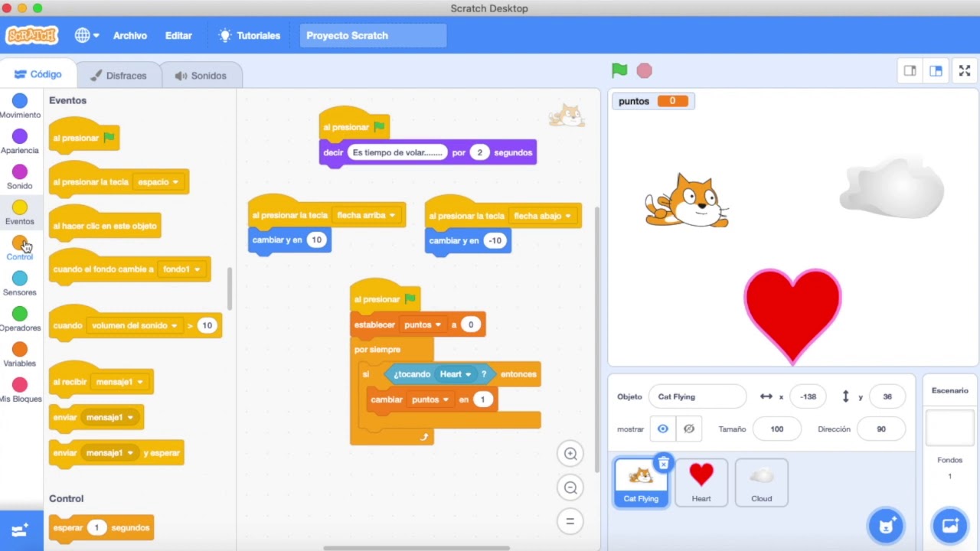This screenshot has height=551, width=980.
Task: Open volumen del sonido dropdown
Action: (135, 325)
